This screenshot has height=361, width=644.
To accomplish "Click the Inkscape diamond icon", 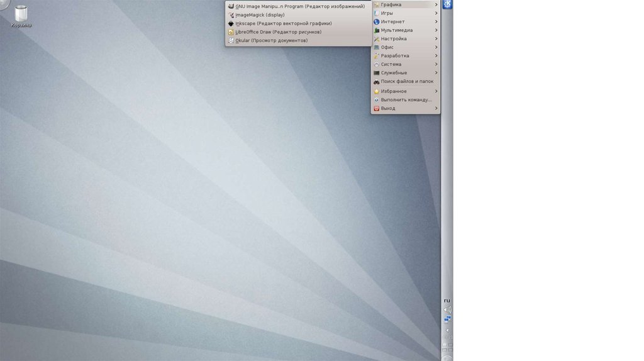I will (x=231, y=23).
